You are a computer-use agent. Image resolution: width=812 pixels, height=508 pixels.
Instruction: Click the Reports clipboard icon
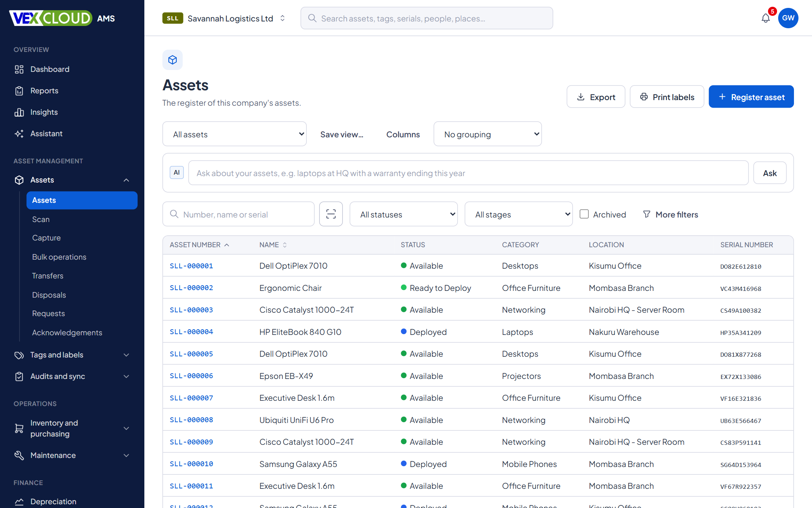click(19, 91)
